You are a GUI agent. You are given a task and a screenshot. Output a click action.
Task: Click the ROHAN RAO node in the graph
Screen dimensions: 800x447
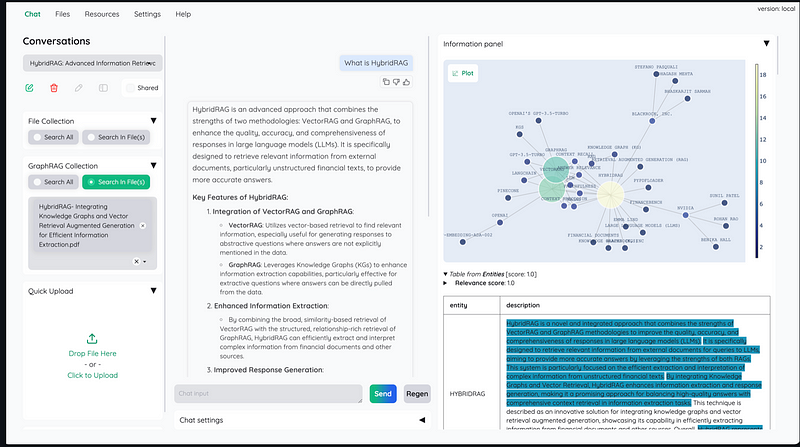point(726,226)
